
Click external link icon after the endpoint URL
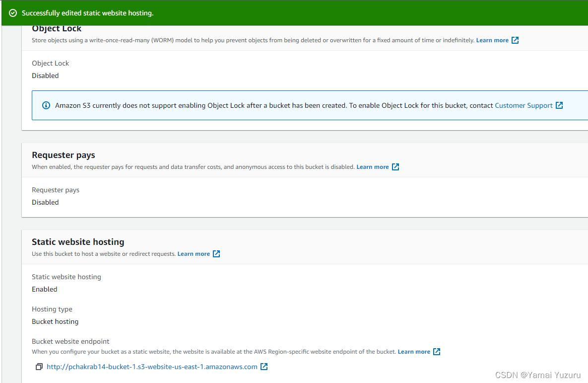264,367
